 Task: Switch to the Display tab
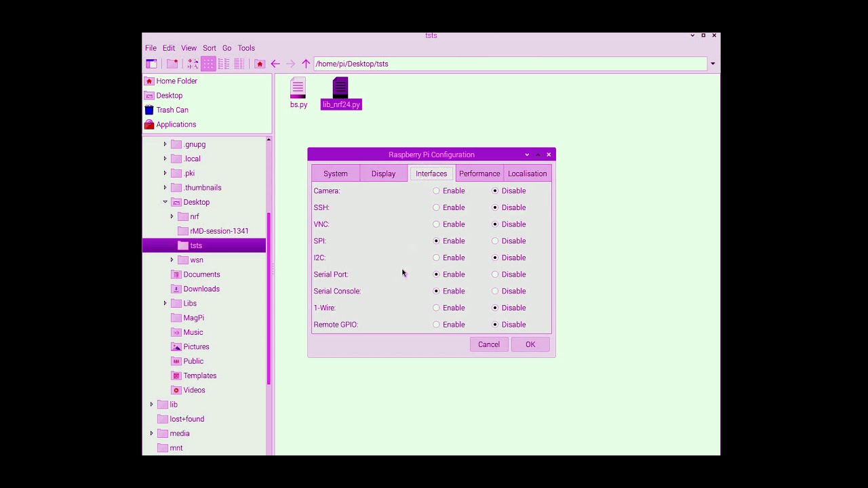pos(383,174)
